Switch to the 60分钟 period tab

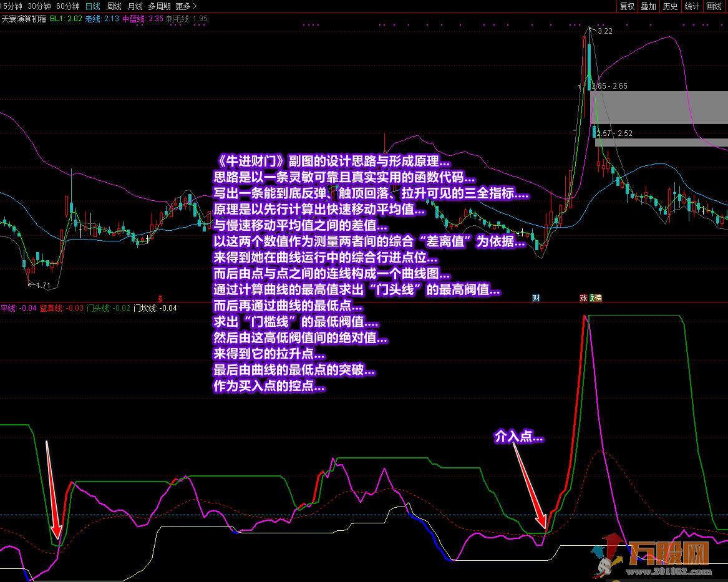pyautogui.click(x=68, y=6)
